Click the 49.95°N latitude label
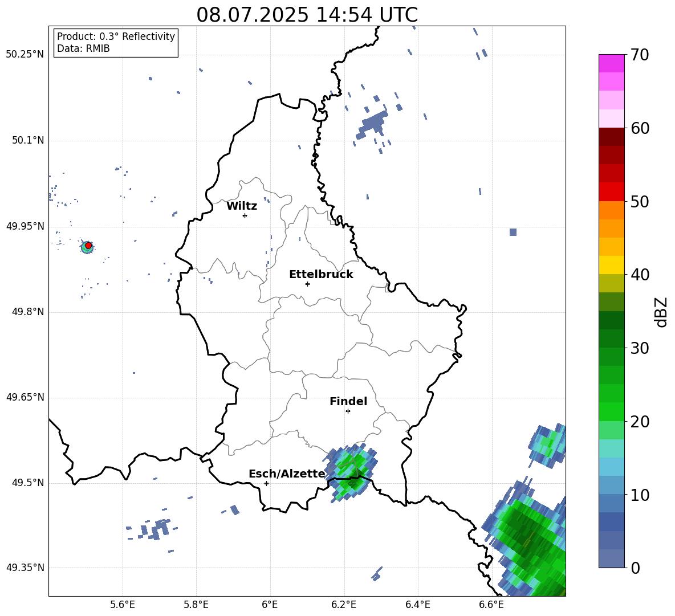 (x=25, y=226)
